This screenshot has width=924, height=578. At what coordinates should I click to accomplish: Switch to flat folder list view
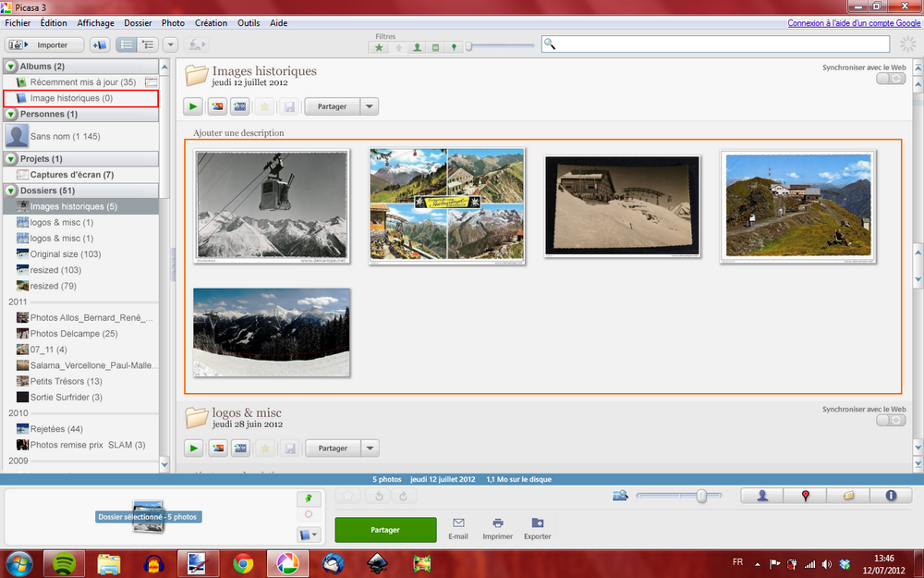[x=126, y=44]
